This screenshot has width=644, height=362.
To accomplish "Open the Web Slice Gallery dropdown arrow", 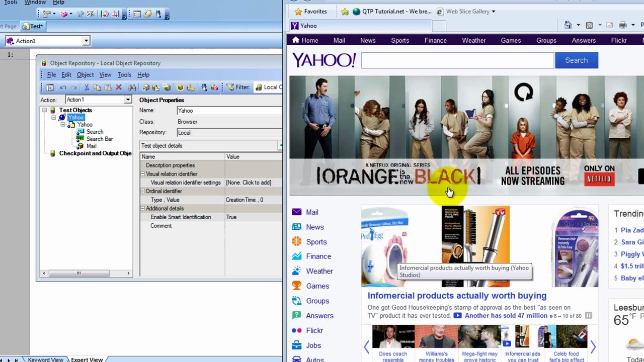I will tap(493, 12).
